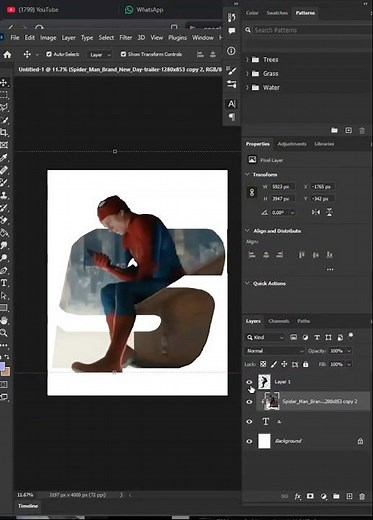Open the Character panel icon
373x520 pixels.
point(231,104)
